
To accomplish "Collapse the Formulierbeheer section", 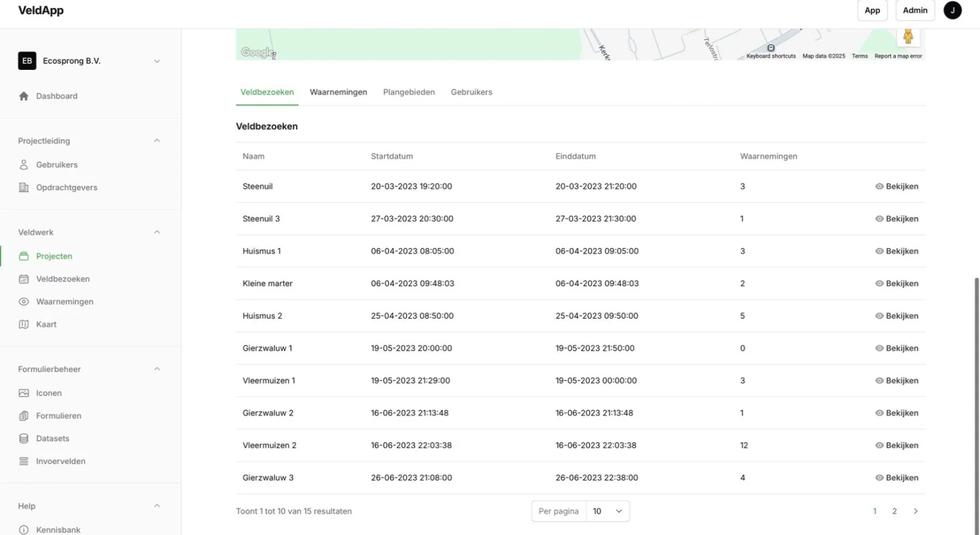I will pos(157,369).
